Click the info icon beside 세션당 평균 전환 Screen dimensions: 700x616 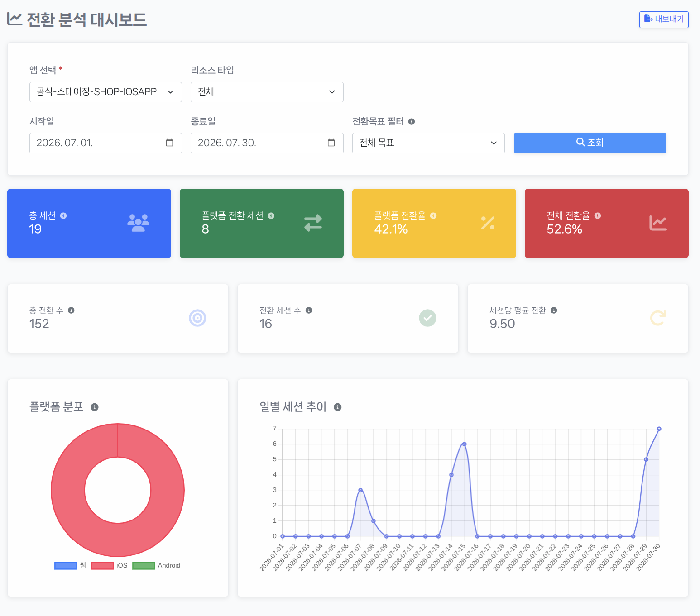tap(554, 310)
